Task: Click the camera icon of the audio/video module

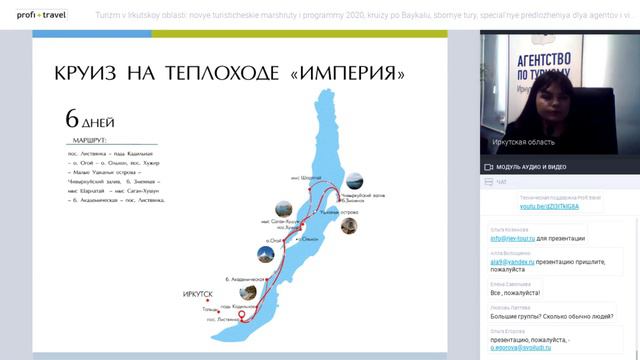Action: (x=489, y=167)
